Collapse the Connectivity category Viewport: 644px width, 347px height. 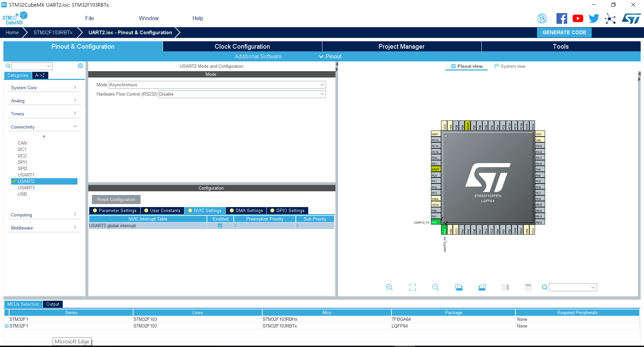coord(44,127)
